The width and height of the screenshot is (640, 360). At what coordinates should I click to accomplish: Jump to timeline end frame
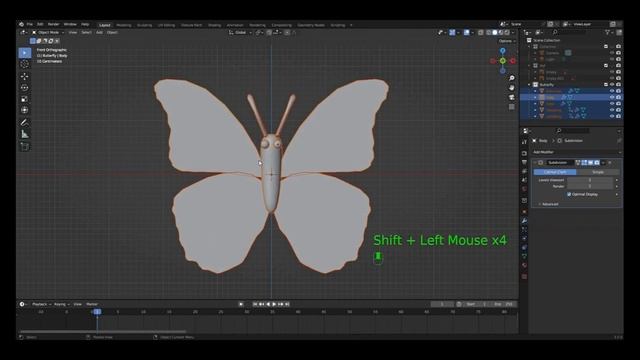tap(288, 304)
